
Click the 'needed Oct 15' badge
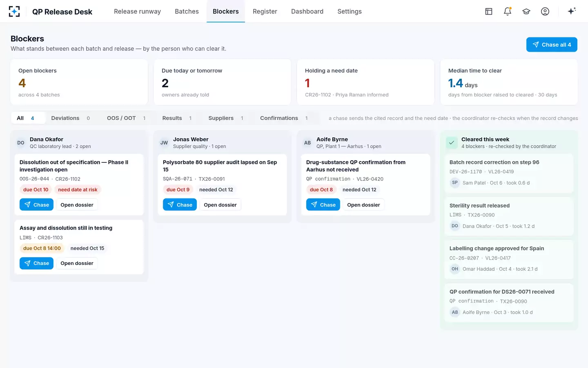point(87,248)
